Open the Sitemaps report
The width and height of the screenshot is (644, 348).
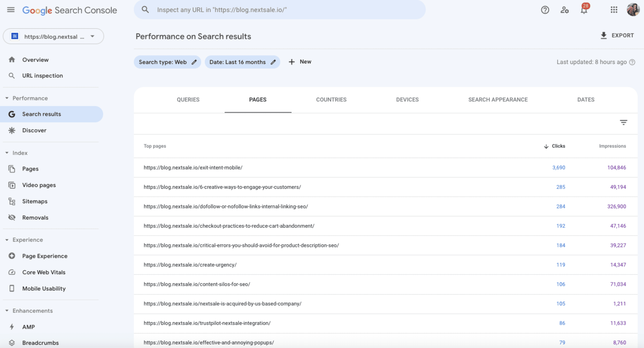pos(35,201)
